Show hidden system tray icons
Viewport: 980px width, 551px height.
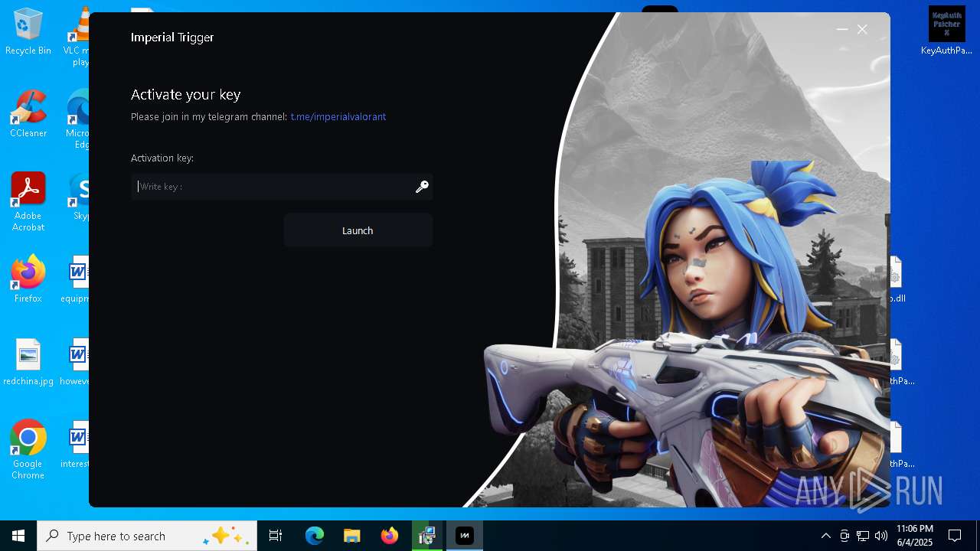click(x=825, y=536)
